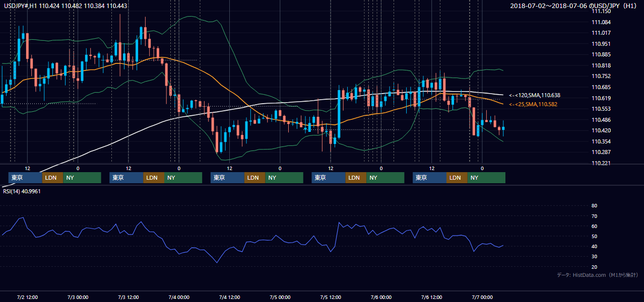Select the RSI(14) 40.9961 indicator label
644x302 pixels.
pos(22,191)
